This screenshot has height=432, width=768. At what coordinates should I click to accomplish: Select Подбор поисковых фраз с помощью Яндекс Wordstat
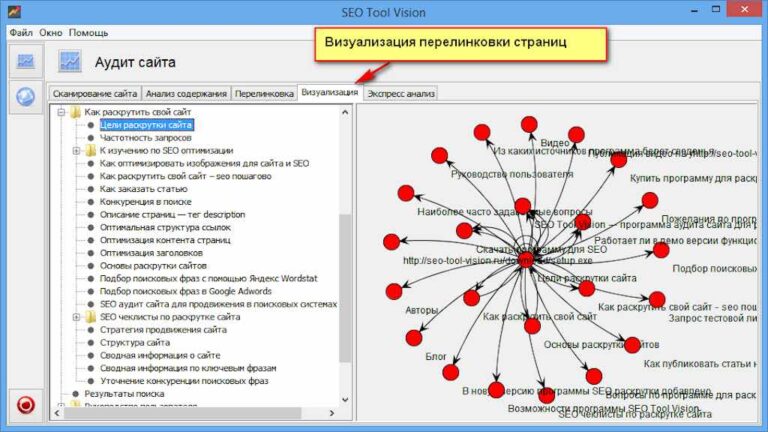[209, 278]
